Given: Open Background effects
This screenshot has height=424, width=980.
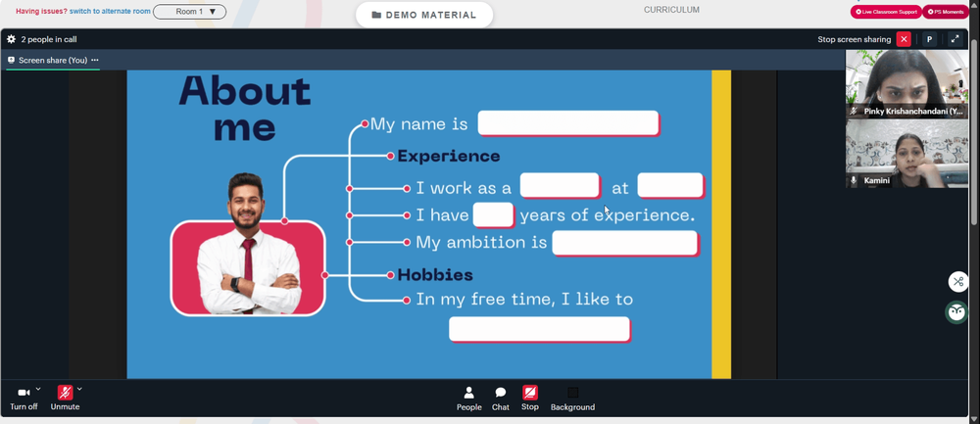Looking at the screenshot, I should click(572, 399).
